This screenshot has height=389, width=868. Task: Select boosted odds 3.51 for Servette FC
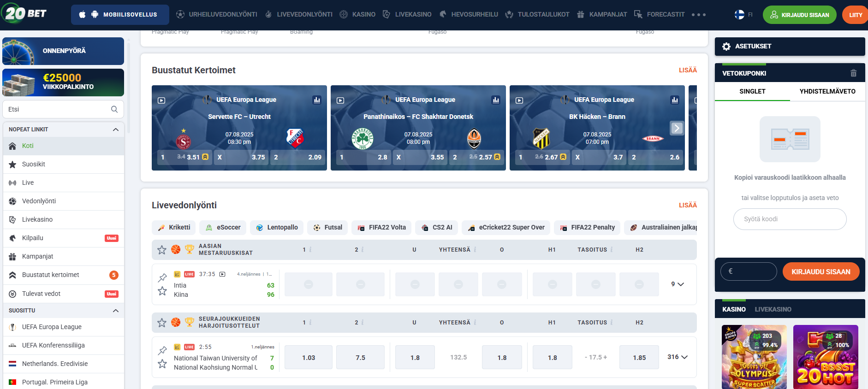coord(184,157)
